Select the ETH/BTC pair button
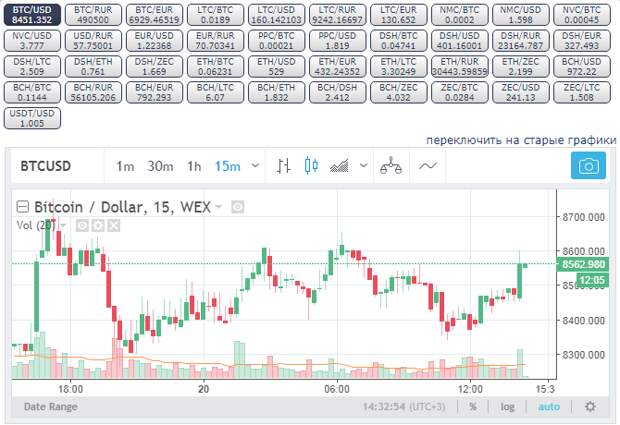 [215, 66]
